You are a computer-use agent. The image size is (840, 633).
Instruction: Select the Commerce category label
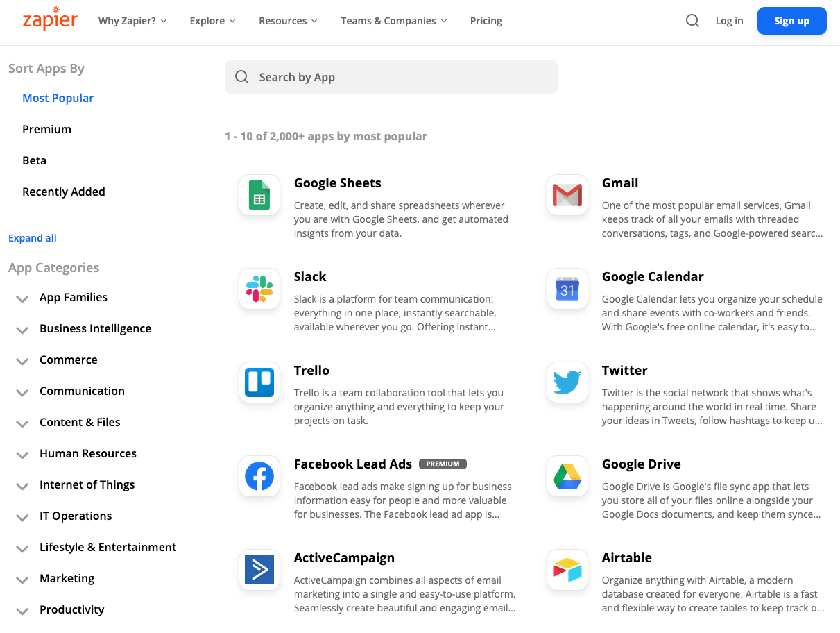(x=69, y=360)
